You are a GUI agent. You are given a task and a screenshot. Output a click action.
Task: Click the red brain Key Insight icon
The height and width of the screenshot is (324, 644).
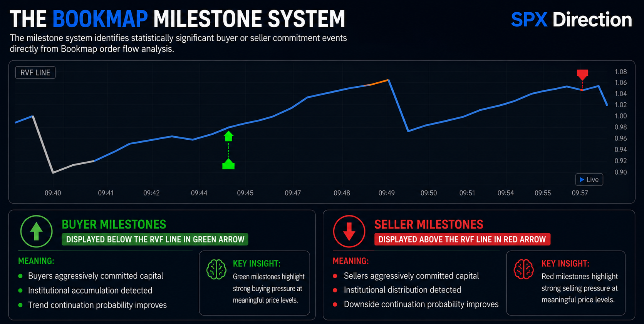click(x=524, y=269)
